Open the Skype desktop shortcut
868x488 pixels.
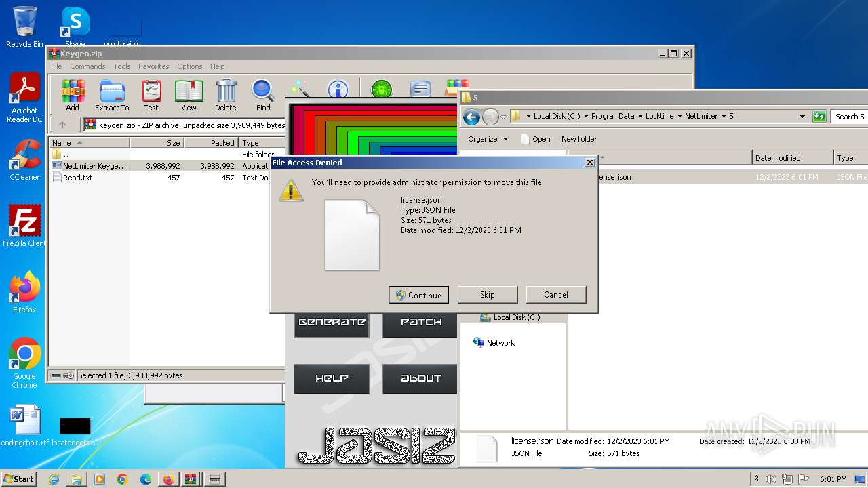click(75, 27)
